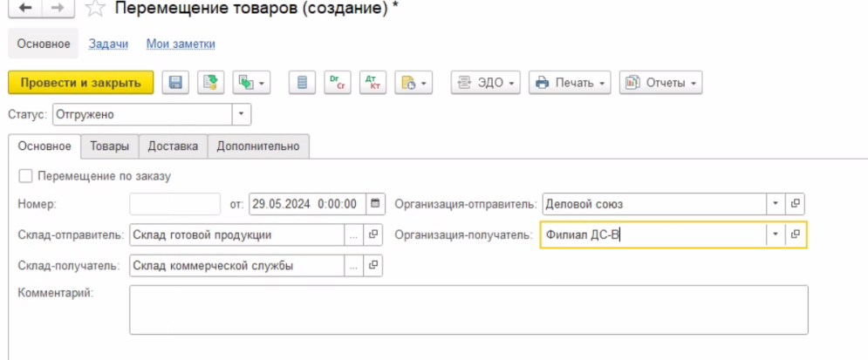This screenshot has height=360, width=868.
Task: Click into the Комментарий text field
Action: point(468,309)
